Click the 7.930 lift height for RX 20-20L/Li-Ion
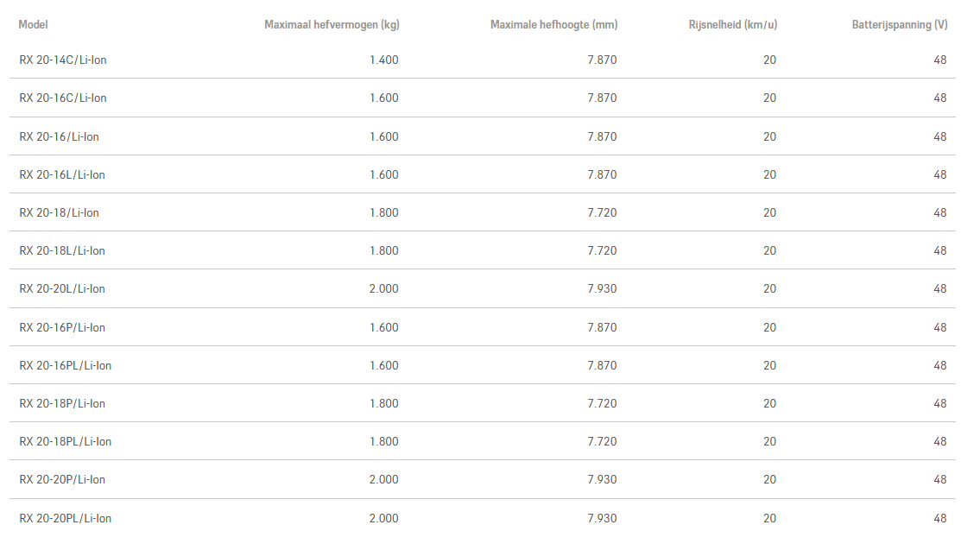The height and width of the screenshot is (550, 980). pos(602,288)
